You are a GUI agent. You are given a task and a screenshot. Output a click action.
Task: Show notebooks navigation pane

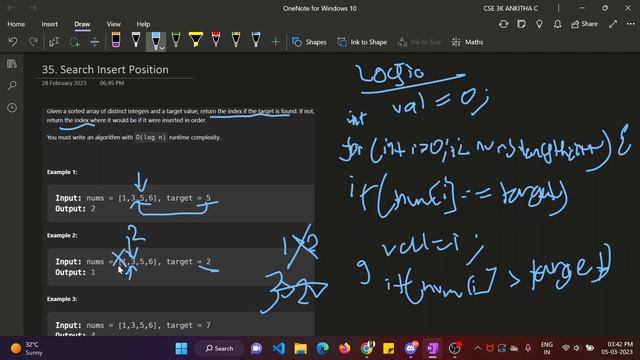[x=12, y=64]
